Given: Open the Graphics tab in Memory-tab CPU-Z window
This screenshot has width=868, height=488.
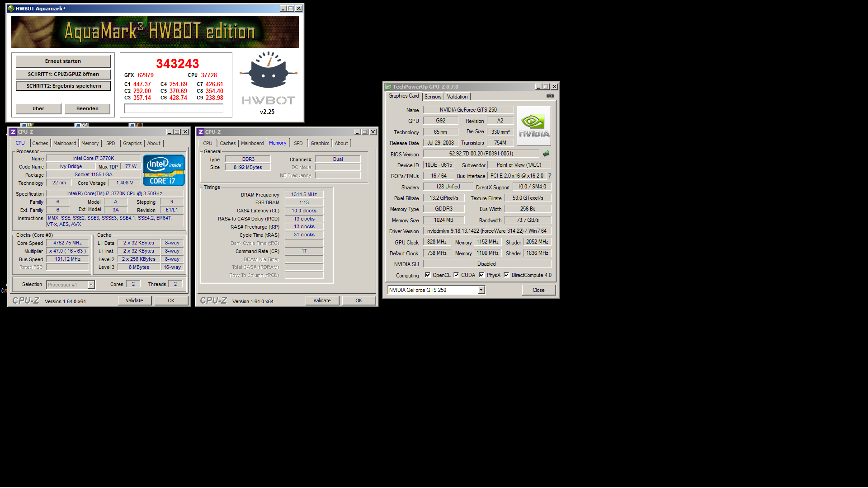Looking at the screenshot, I should pyautogui.click(x=320, y=143).
